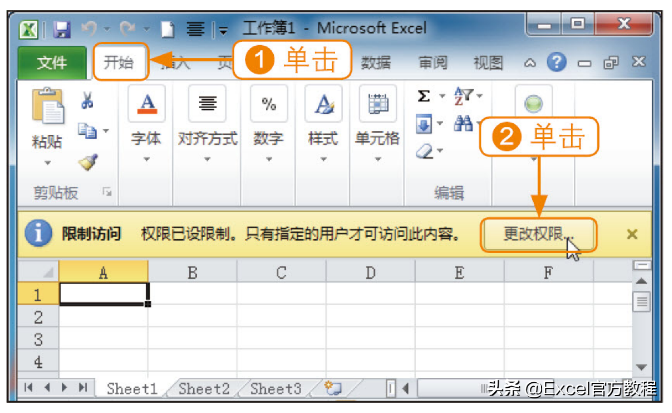Switch to Sheet1 tab
The width and height of the screenshot is (672, 413).
[x=132, y=388]
